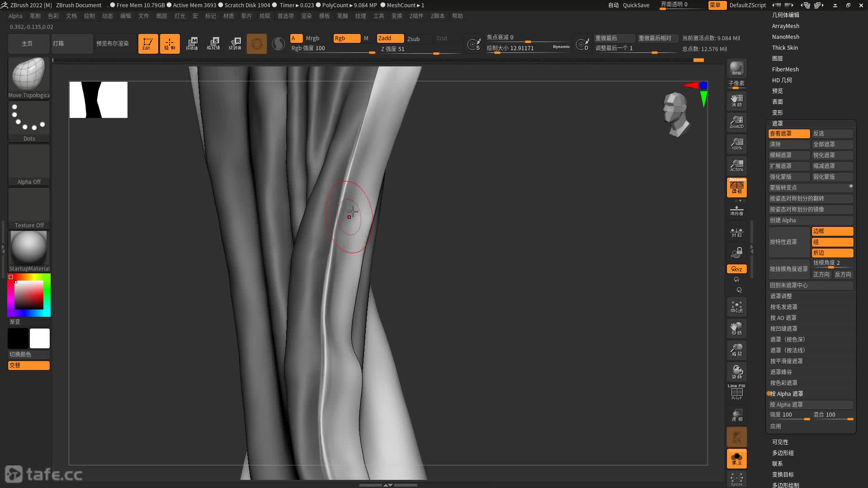
Task: Click the QuickSave button
Action: pos(636,5)
